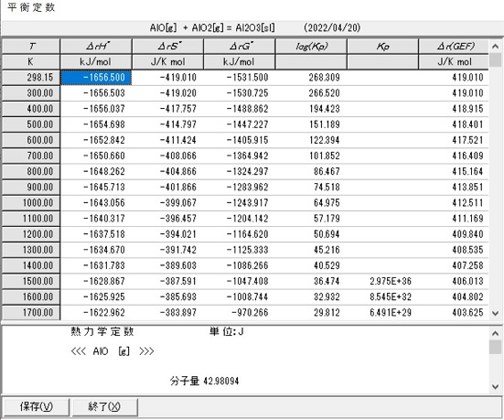This screenshot has width=504, height=420.
Task: Select the highlighted -1656.500 cell
Action: click(x=96, y=78)
